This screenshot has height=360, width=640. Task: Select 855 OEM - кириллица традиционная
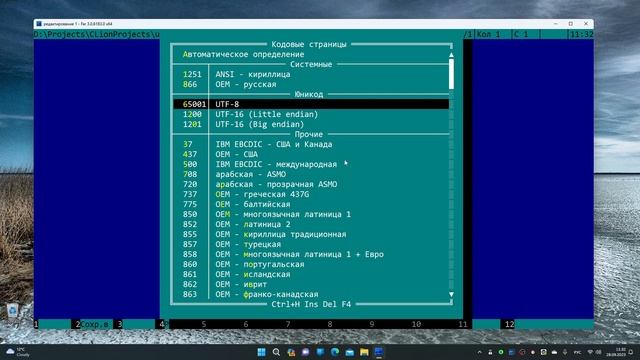tap(311, 234)
